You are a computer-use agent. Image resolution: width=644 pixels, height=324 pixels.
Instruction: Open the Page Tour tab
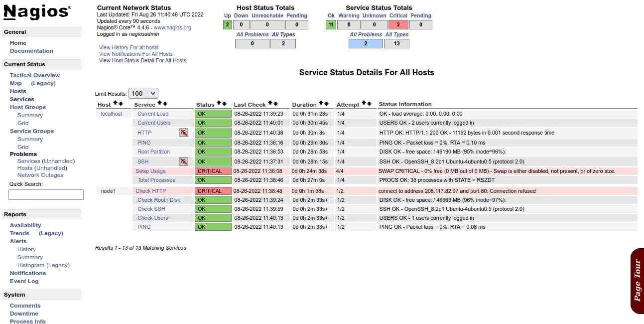tap(637, 281)
